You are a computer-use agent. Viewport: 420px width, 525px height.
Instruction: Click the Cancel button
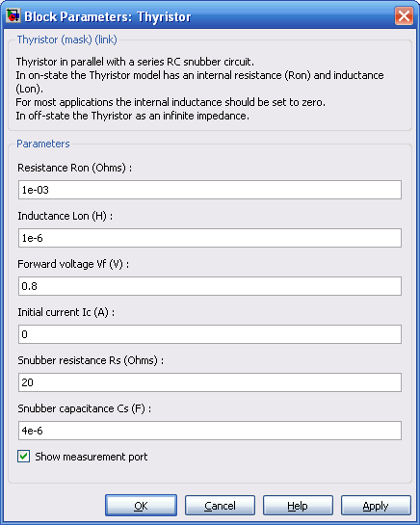tap(220, 505)
